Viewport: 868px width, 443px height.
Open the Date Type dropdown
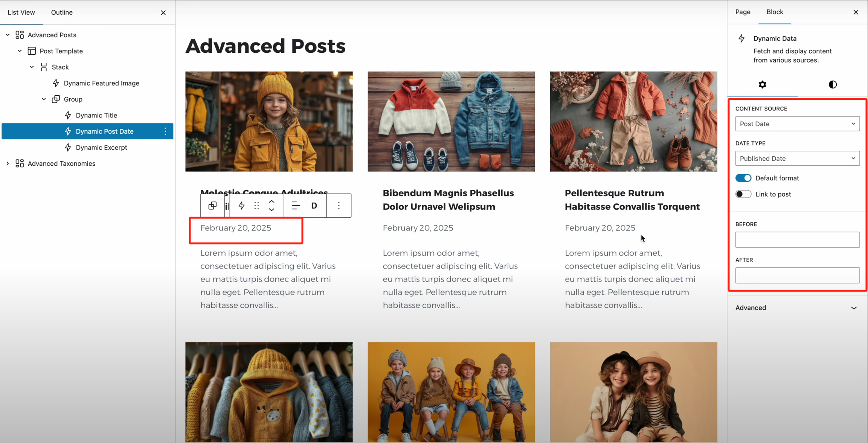coord(797,159)
